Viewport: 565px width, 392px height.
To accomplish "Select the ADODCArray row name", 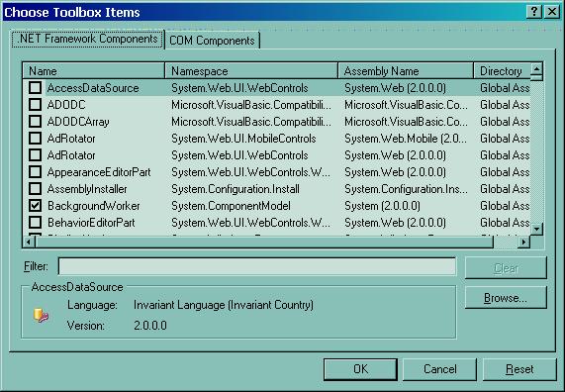I will pyautogui.click(x=78, y=122).
